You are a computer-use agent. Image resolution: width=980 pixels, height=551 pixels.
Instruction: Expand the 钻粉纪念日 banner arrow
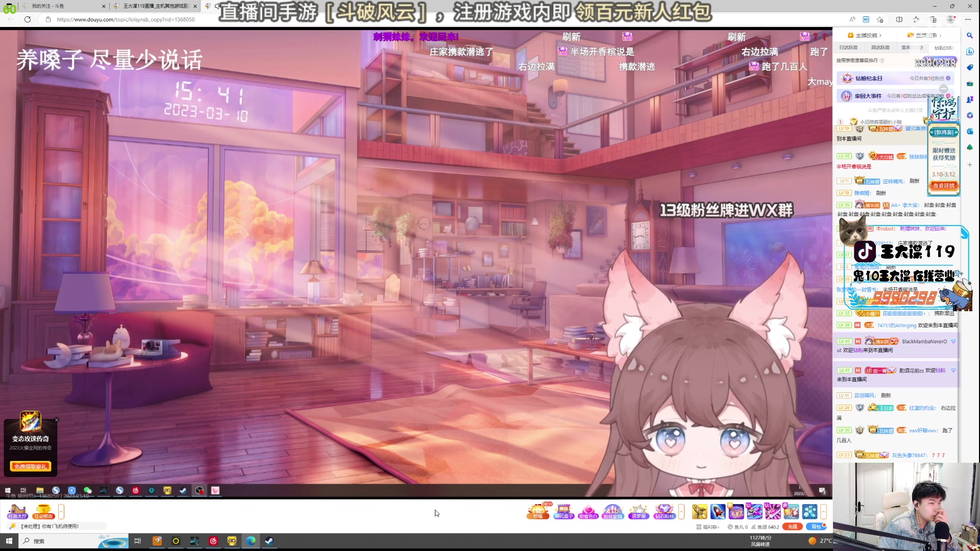click(948, 78)
